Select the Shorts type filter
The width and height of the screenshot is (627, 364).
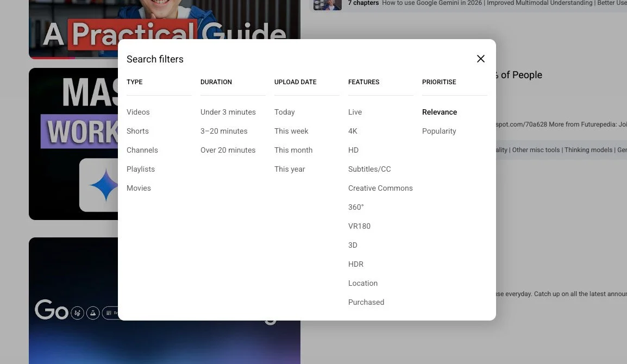coord(137,131)
